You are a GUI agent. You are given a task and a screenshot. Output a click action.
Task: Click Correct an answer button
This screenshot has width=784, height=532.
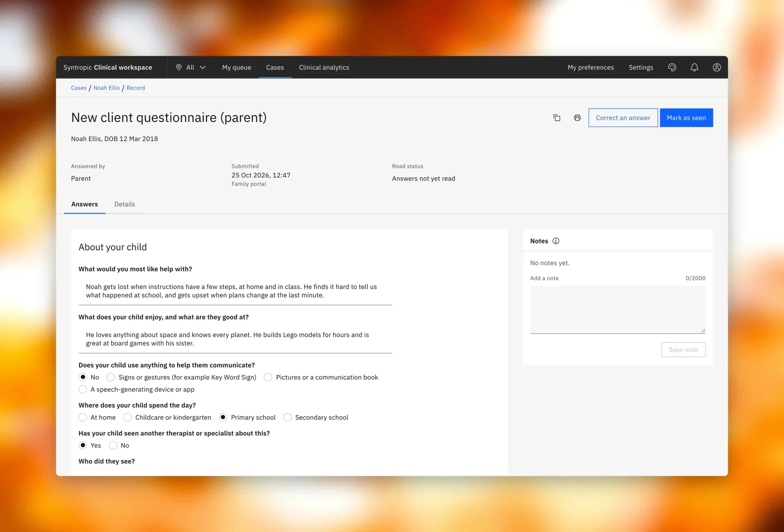point(623,118)
